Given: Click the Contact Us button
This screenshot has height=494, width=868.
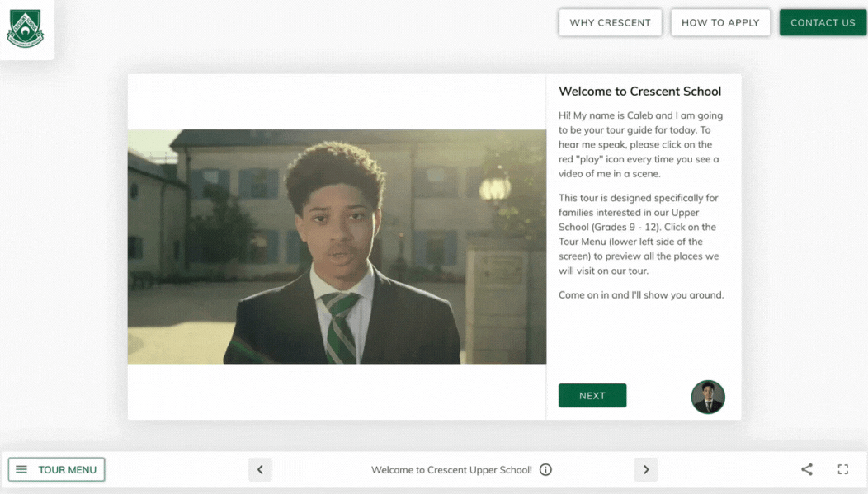Looking at the screenshot, I should (823, 23).
